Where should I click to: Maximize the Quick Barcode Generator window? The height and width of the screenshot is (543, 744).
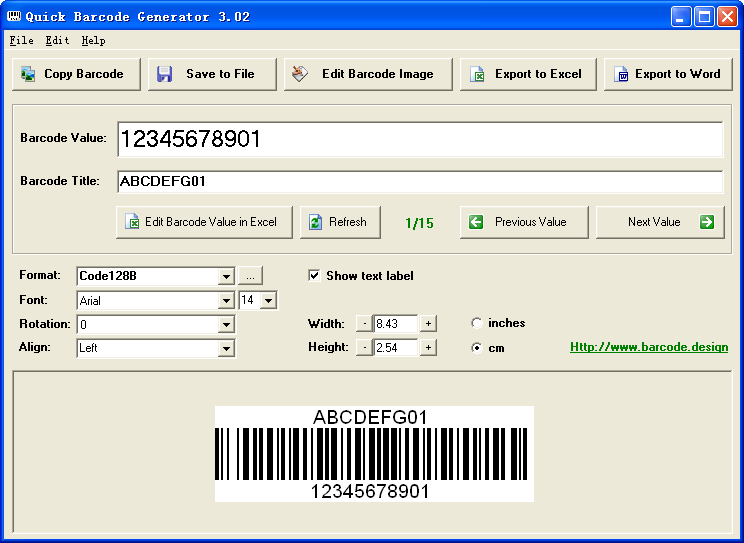(705, 17)
